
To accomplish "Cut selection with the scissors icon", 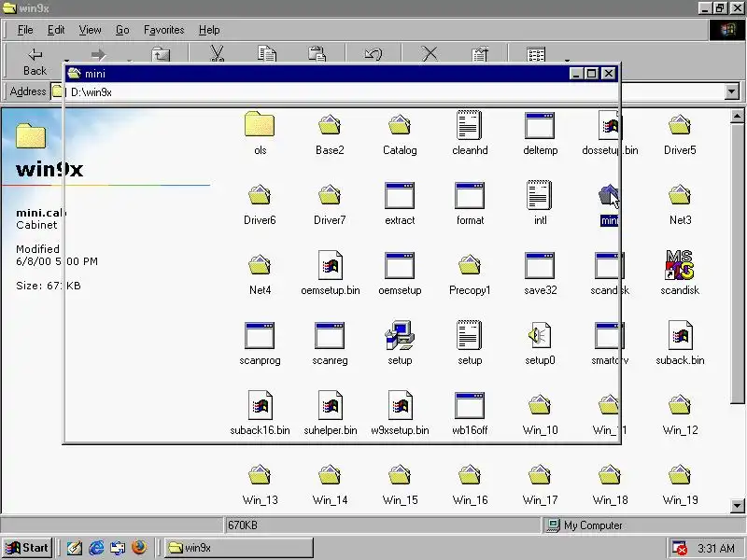I will [218, 54].
